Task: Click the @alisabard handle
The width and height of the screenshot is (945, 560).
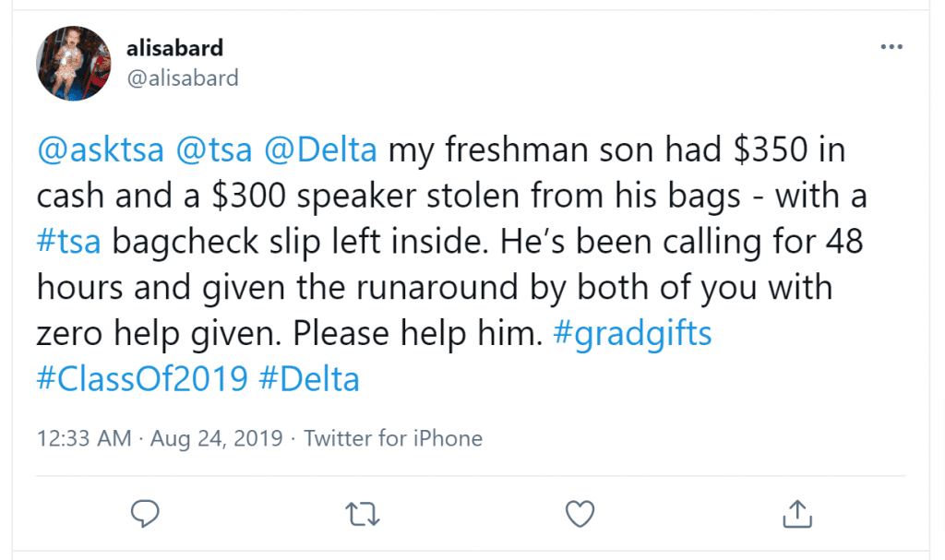Action: click(183, 78)
